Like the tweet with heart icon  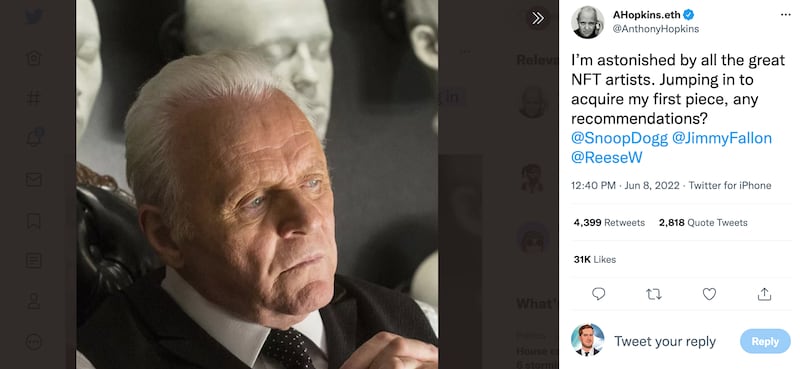(x=709, y=294)
